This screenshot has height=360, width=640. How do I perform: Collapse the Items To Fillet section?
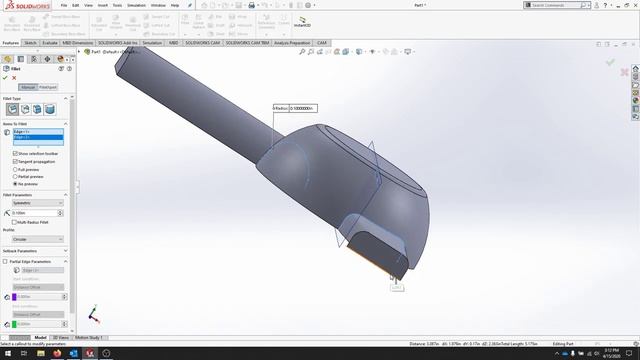[66, 124]
